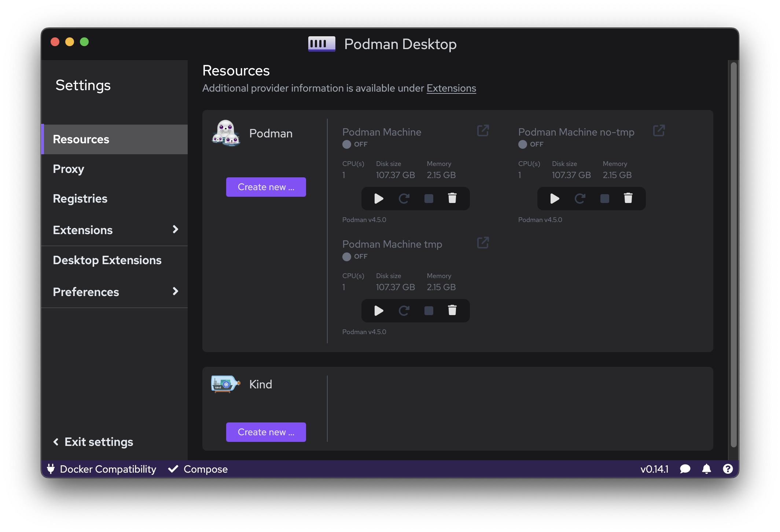780x532 pixels.
Task: Restart the Podman Machine tmp
Action: [404, 311]
